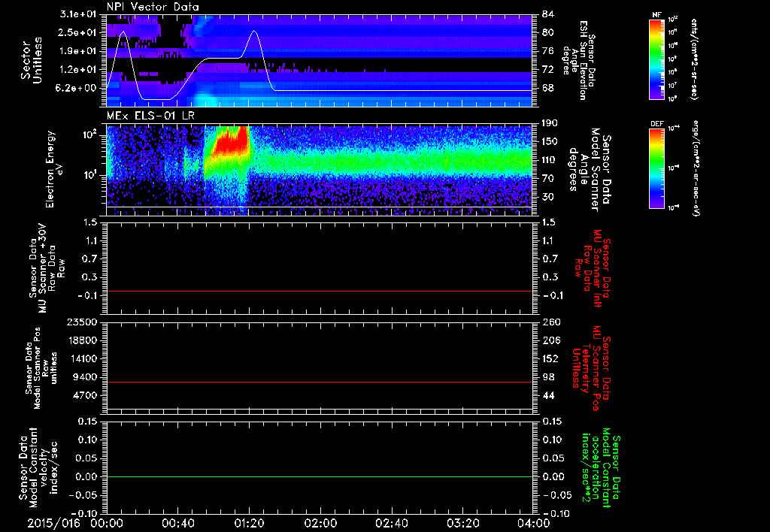This screenshot has width=770, height=532.
Task: Click the 02:00 time tick label
Action: [320, 523]
